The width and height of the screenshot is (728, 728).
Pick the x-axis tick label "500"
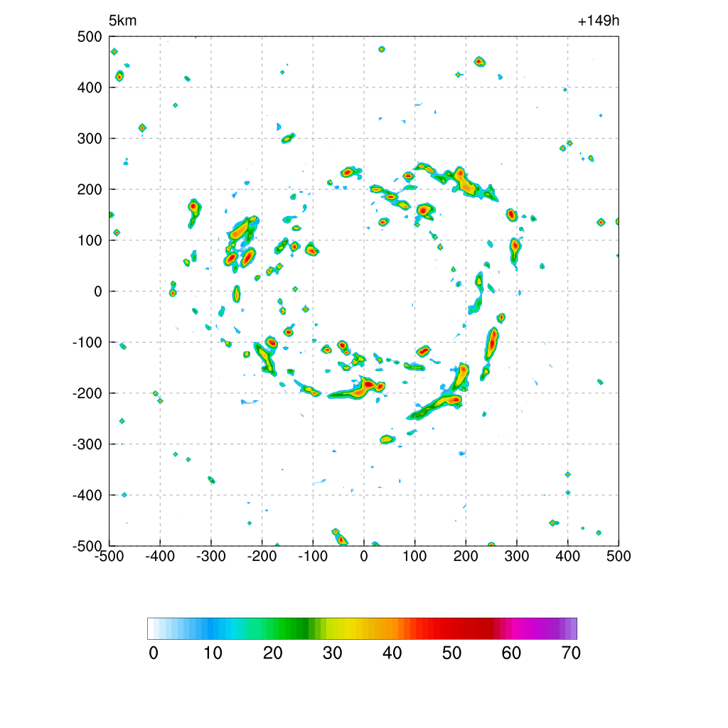[x=619, y=556]
